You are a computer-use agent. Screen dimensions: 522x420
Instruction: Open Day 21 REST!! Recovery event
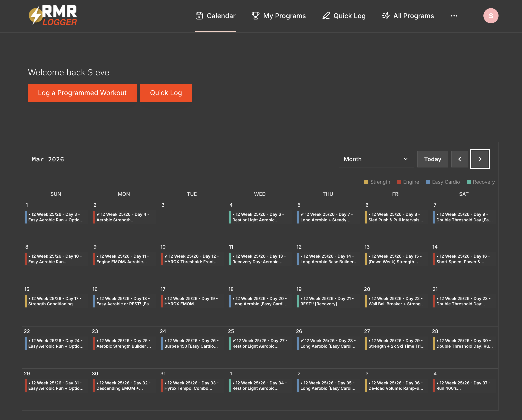pos(327,301)
